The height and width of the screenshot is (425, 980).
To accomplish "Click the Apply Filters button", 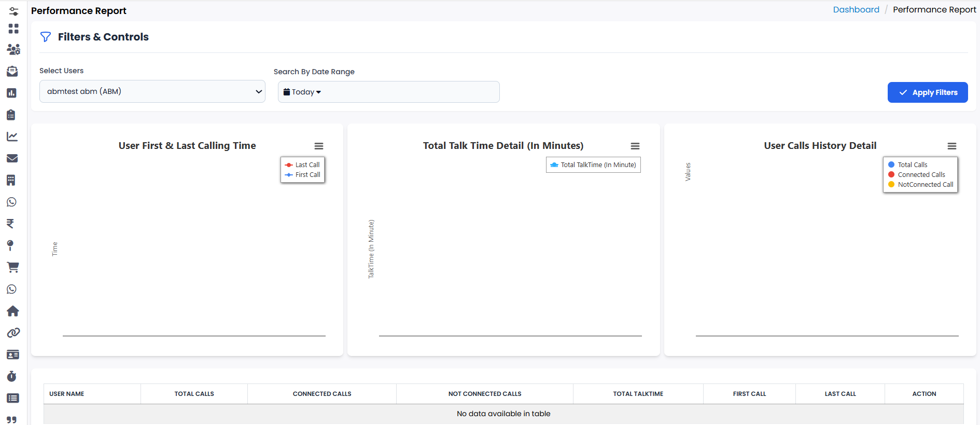I will coord(927,92).
